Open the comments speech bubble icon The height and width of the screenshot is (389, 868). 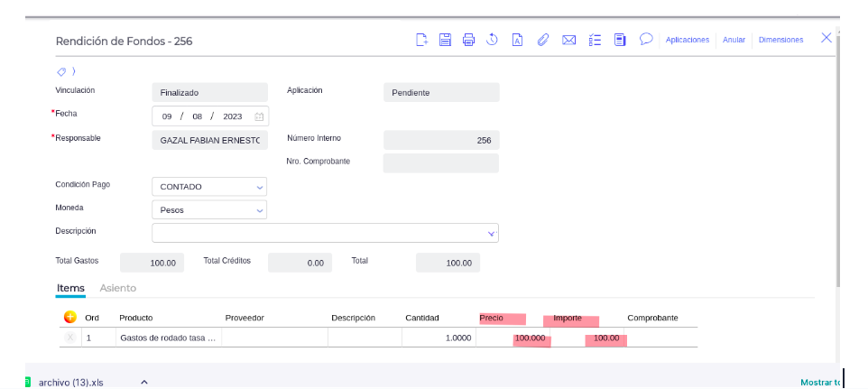[x=646, y=40]
